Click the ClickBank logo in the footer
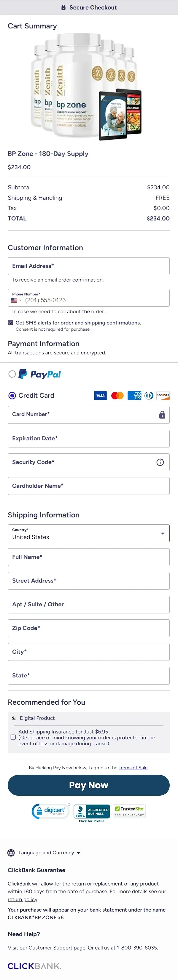This screenshot has width=178, height=980. click(34, 965)
